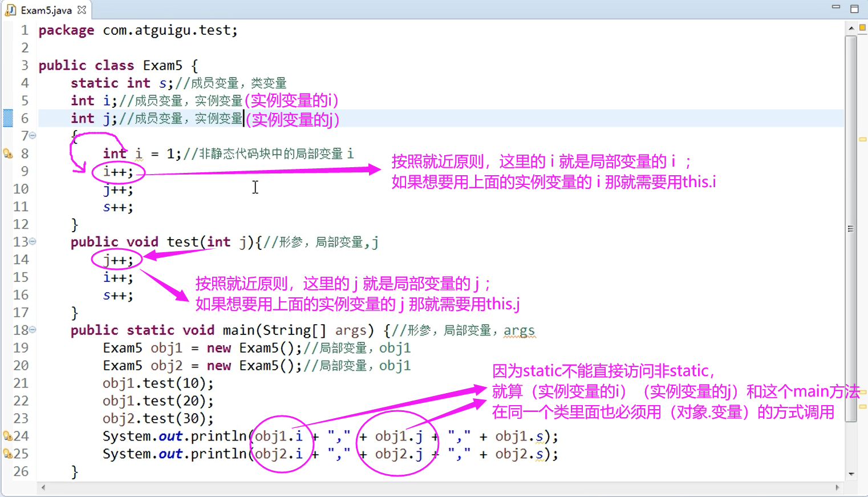
Task: Collapse the initializer block at line 7
Action: 33,136
